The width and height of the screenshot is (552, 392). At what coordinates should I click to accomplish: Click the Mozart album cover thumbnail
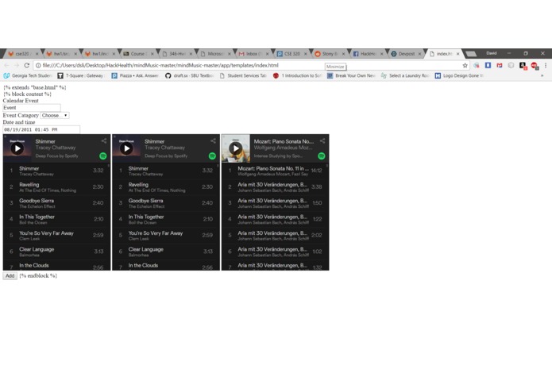pos(236,148)
